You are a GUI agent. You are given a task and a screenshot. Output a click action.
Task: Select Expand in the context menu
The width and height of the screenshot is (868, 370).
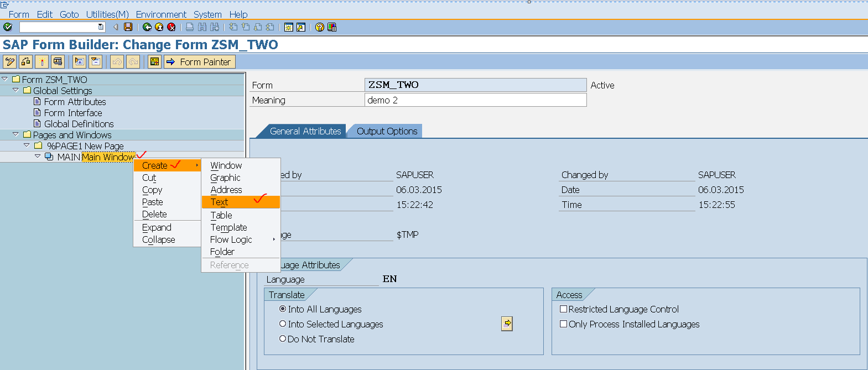pos(167,227)
